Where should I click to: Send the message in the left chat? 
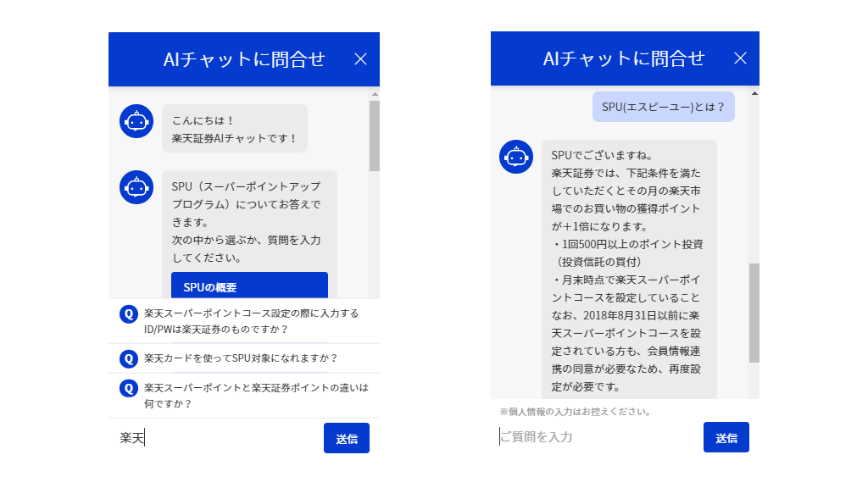click(347, 438)
